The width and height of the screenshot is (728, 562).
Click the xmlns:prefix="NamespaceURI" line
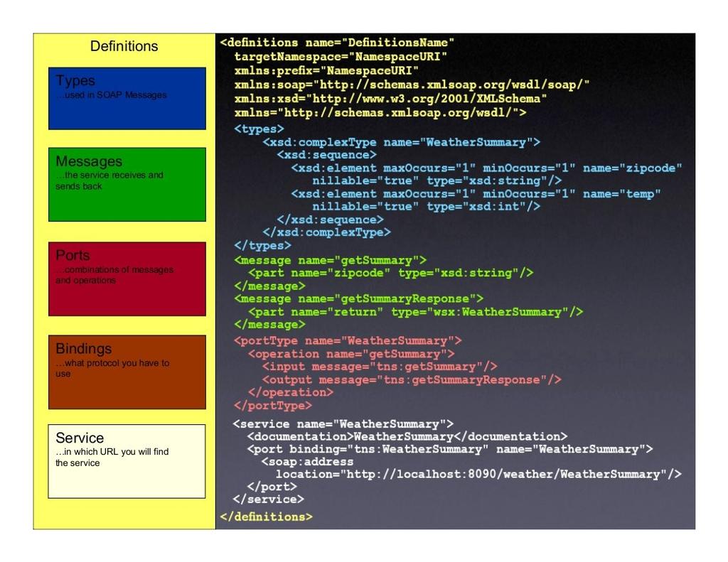coord(326,70)
